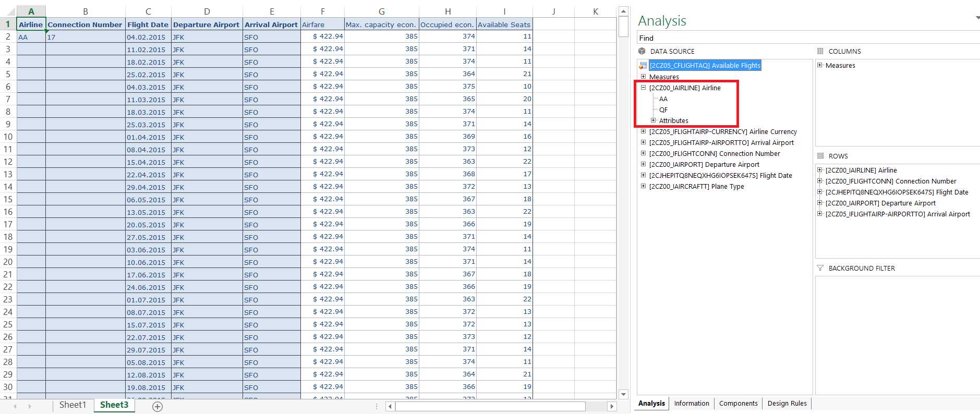Switch to the Sheet1 worksheet tab
The image size is (980, 414).
point(72,405)
